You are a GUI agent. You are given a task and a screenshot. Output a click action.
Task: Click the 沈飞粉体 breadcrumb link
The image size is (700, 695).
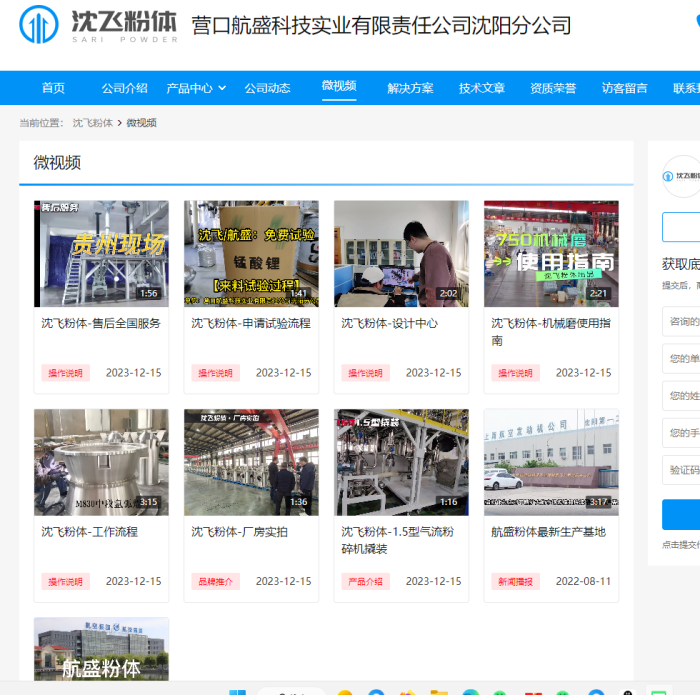(92, 123)
